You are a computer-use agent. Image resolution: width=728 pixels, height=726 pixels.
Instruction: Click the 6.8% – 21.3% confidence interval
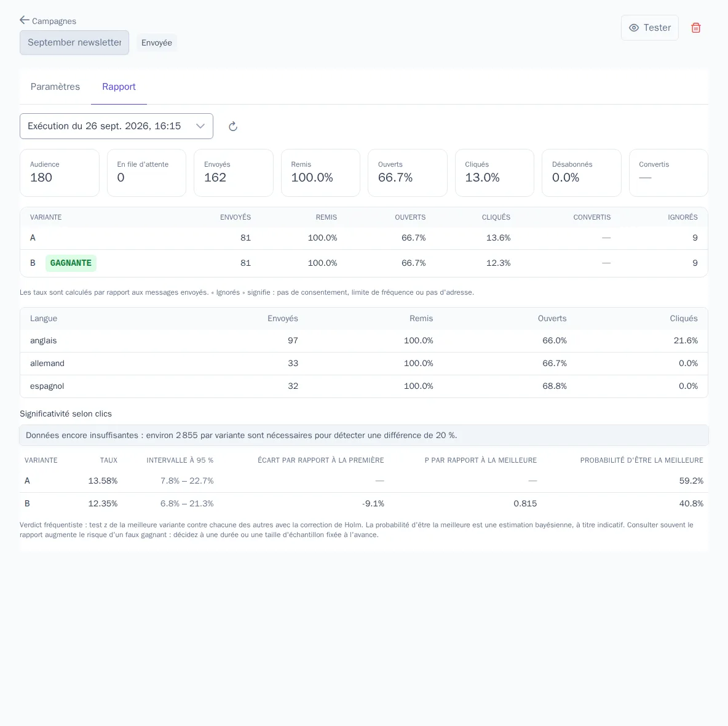click(x=187, y=503)
